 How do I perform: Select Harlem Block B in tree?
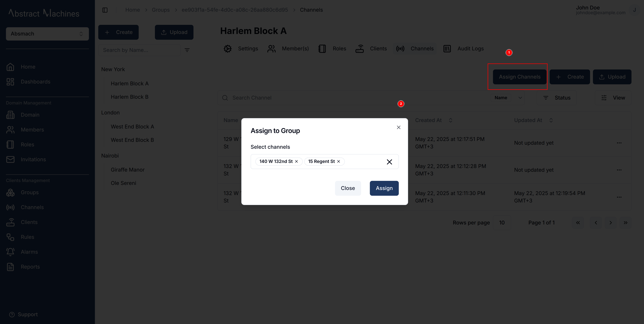pos(130,97)
